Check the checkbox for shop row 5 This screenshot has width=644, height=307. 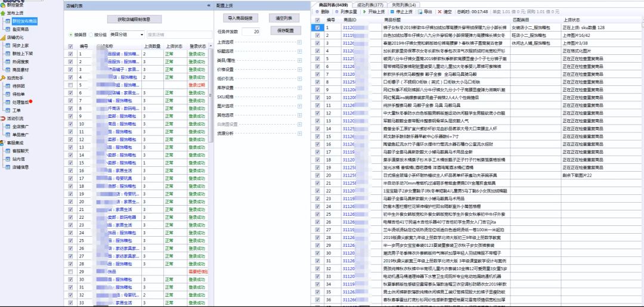tap(71, 85)
